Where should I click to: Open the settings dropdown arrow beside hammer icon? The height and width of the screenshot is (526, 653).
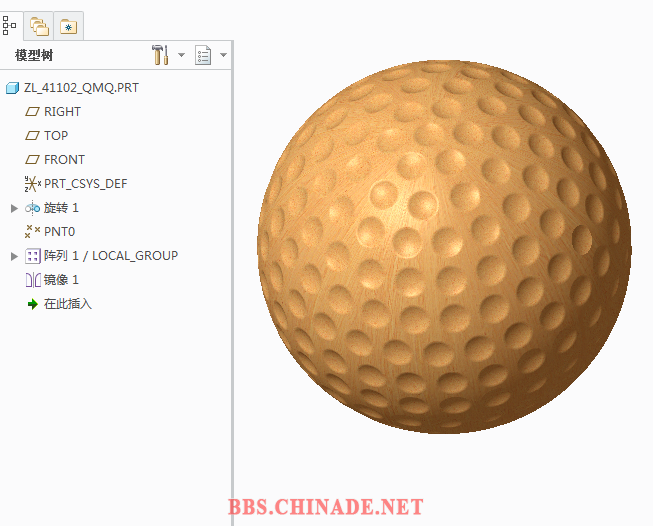[x=181, y=55]
